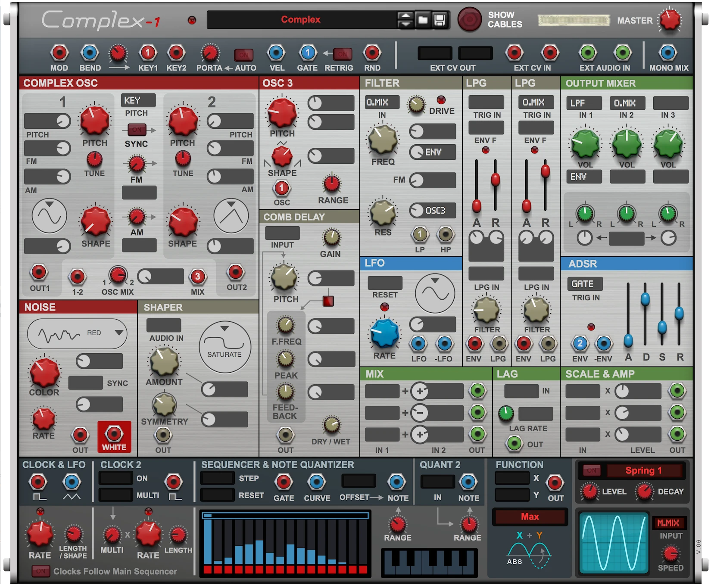Open the patch browser folder icon
Screen dimensions: 711x588
(x=423, y=20)
